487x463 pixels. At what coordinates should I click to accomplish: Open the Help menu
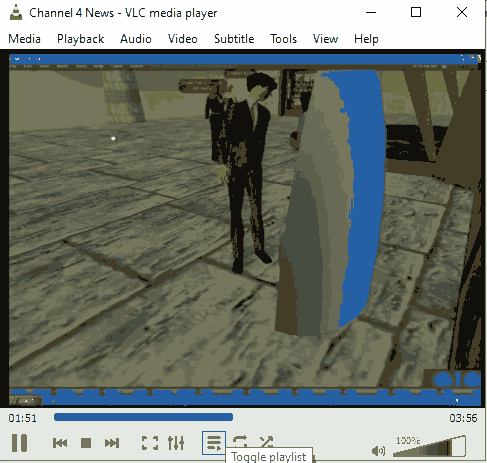tap(366, 39)
